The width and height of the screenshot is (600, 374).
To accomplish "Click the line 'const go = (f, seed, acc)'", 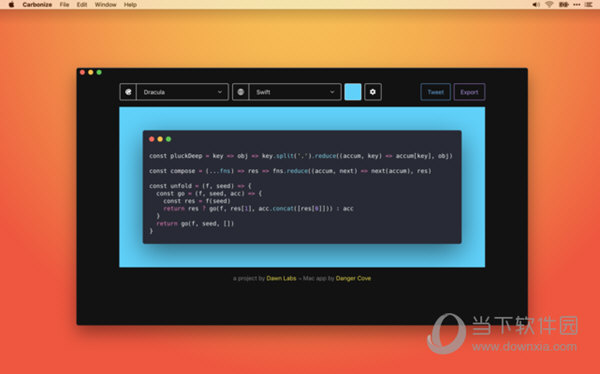I will click(209, 193).
